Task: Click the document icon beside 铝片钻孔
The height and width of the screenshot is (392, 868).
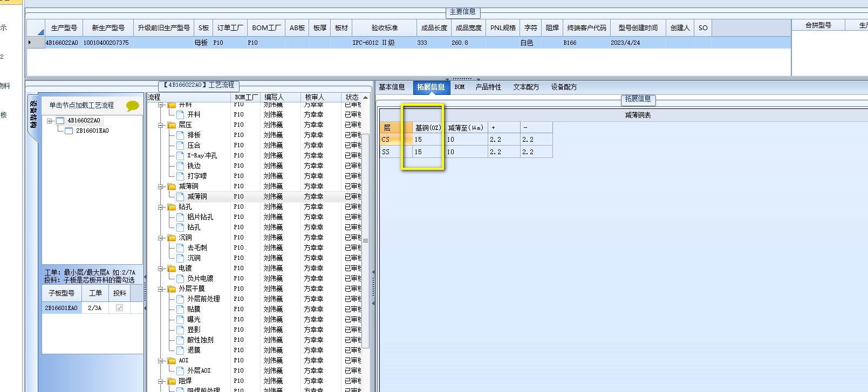Action: [x=181, y=217]
